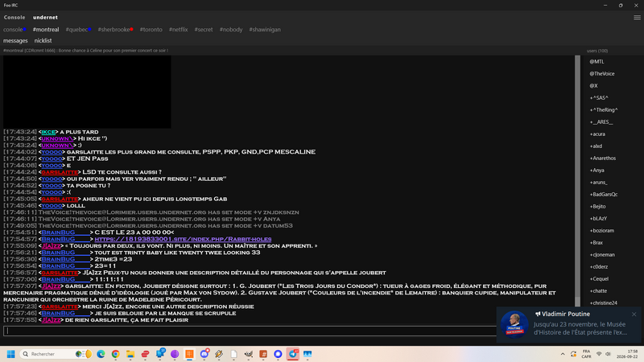Switch to the #nobody channel
This screenshot has height=362, width=644.
[x=231, y=30]
